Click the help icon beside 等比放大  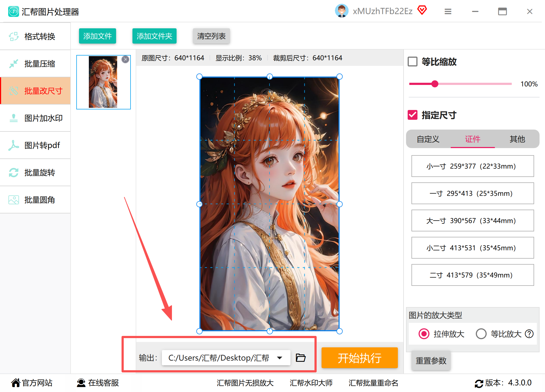[x=529, y=334]
